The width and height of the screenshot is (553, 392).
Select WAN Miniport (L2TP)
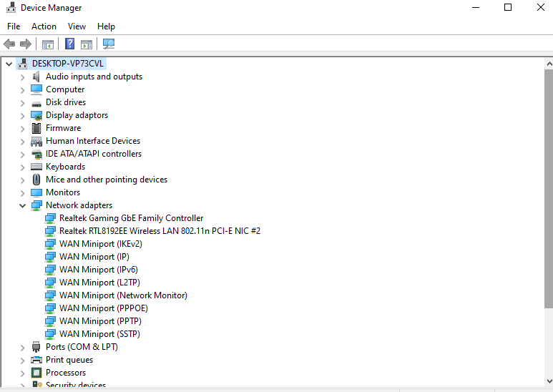tap(99, 283)
